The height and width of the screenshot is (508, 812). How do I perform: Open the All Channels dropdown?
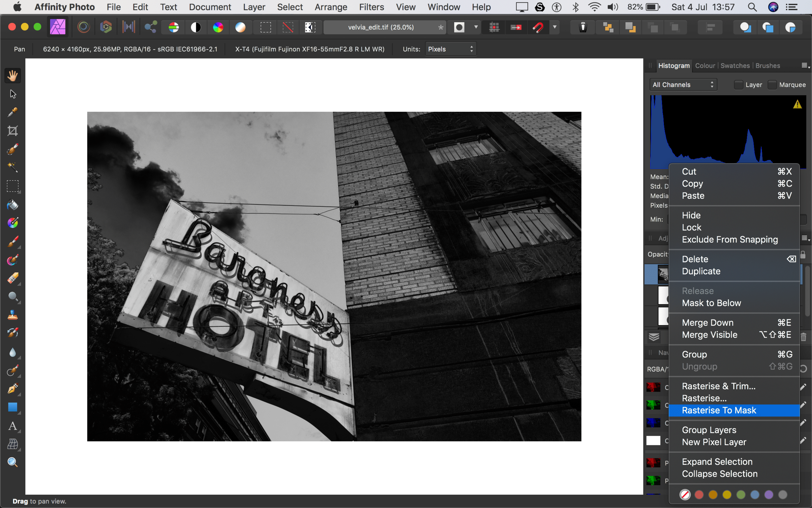point(683,85)
